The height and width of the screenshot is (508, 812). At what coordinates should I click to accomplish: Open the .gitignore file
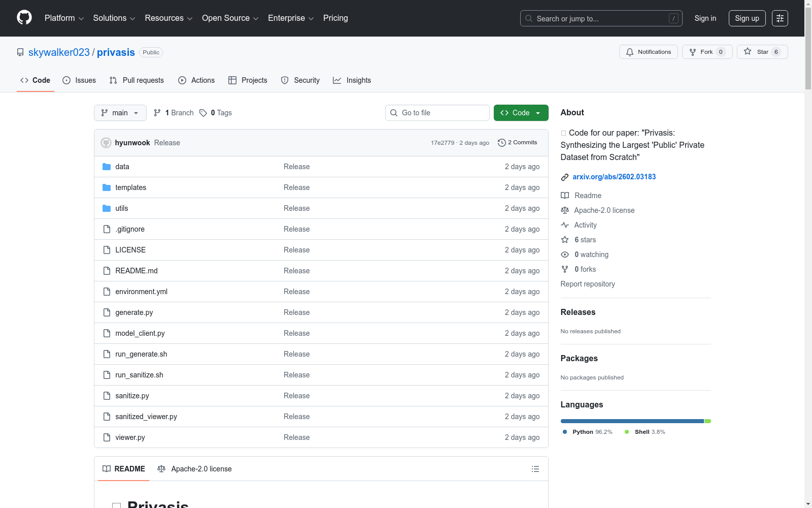(130, 229)
